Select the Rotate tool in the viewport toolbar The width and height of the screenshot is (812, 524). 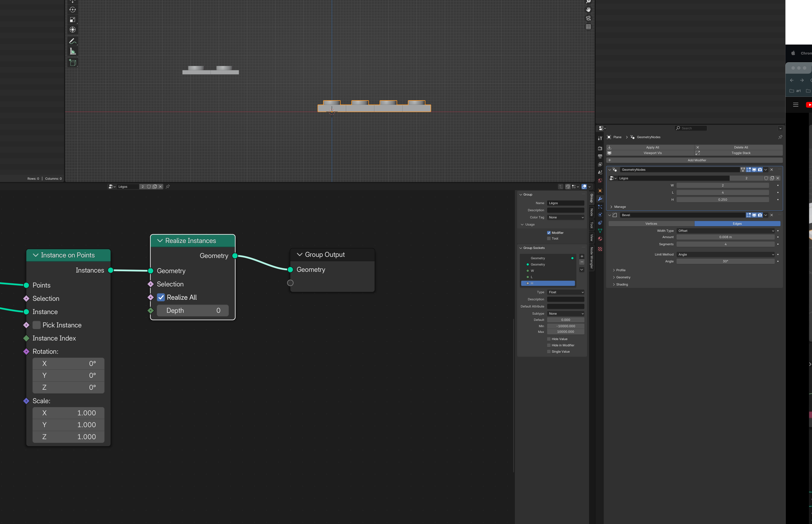click(x=72, y=9)
